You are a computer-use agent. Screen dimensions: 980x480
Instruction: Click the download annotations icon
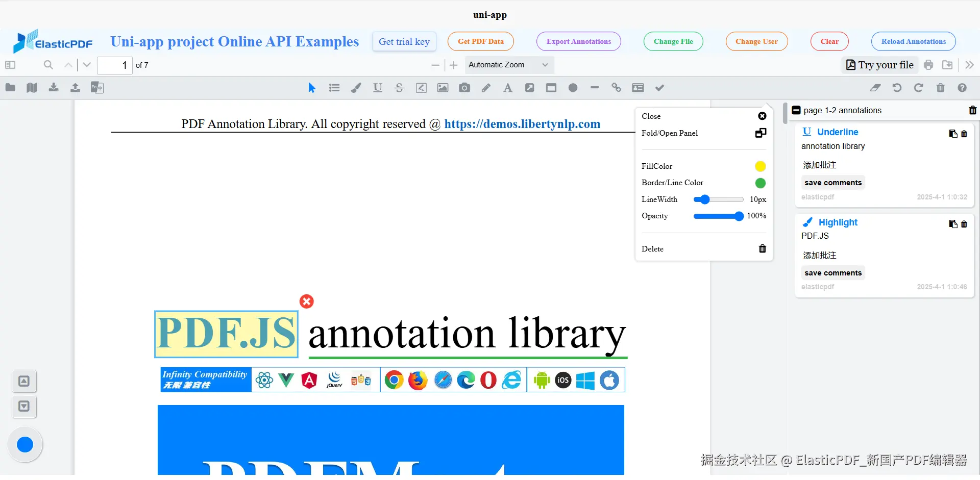tap(54, 88)
